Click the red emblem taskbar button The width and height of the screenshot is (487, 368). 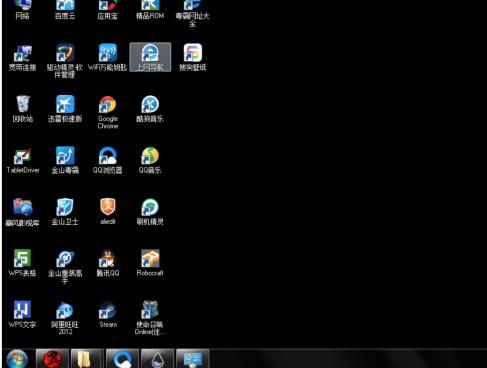pos(52,359)
